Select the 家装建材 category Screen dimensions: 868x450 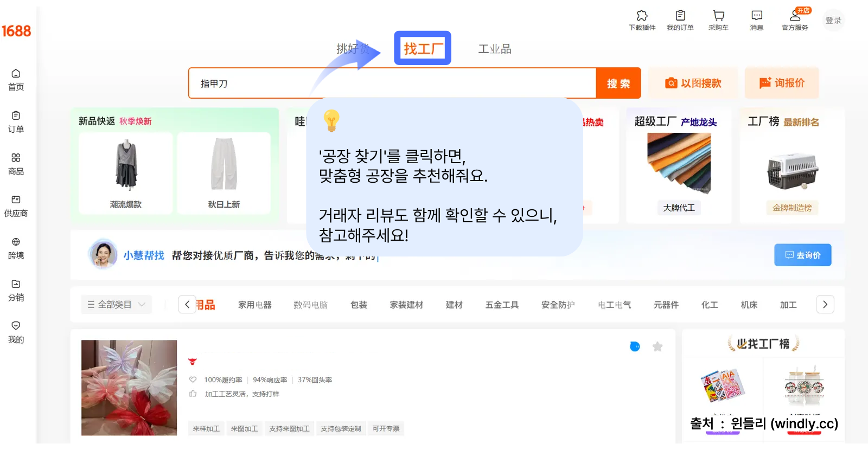tap(406, 305)
